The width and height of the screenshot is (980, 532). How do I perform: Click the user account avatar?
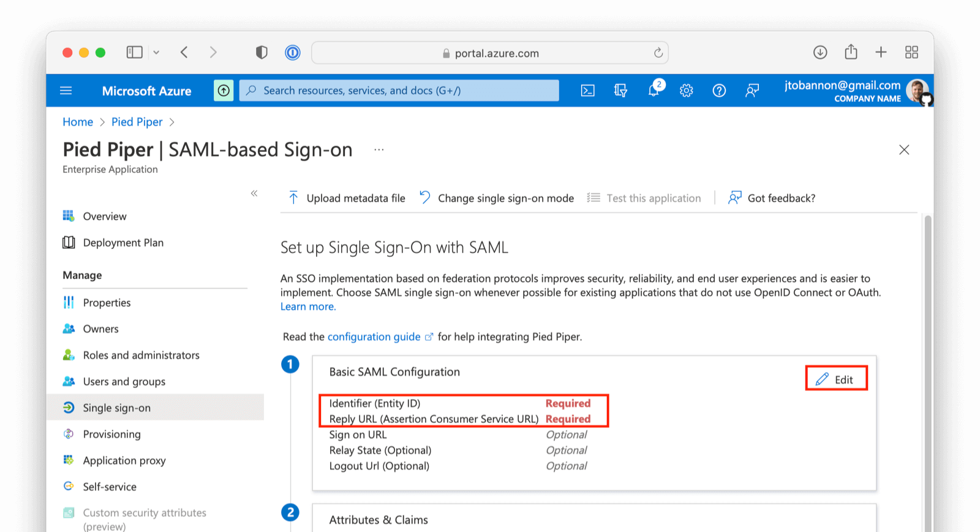coord(918,91)
